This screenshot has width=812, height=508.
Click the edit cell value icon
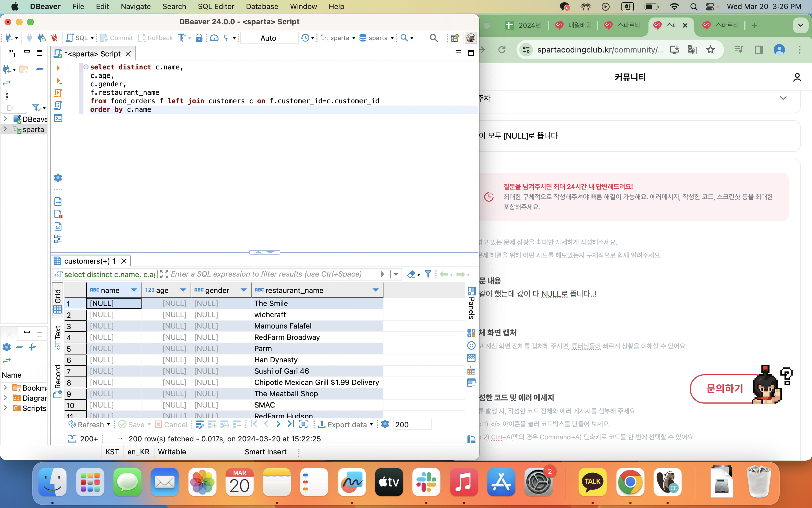199,424
